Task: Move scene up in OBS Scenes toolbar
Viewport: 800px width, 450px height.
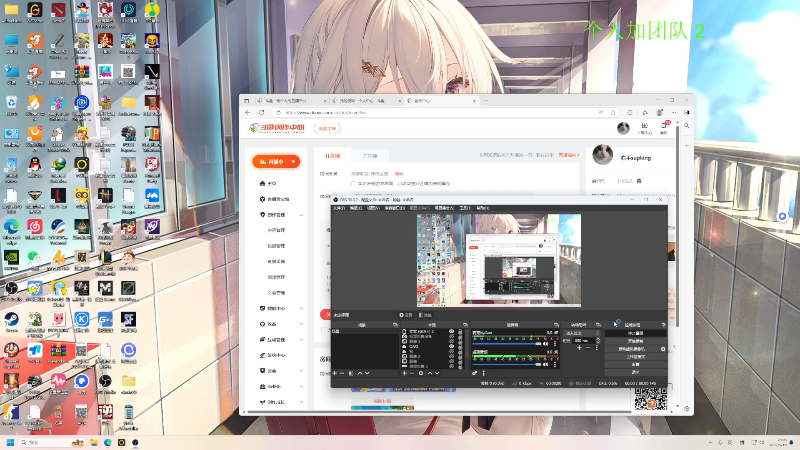Action: [x=360, y=373]
